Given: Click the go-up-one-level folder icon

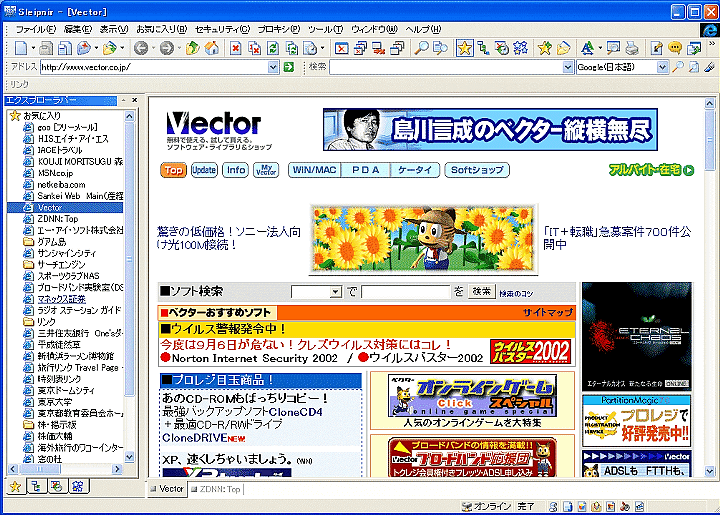Looking at the screenshot, I should (x=193, y=48).
